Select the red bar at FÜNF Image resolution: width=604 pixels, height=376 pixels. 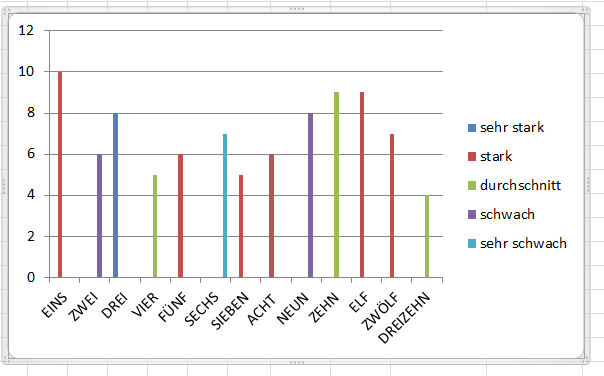[x=180, y=216]
